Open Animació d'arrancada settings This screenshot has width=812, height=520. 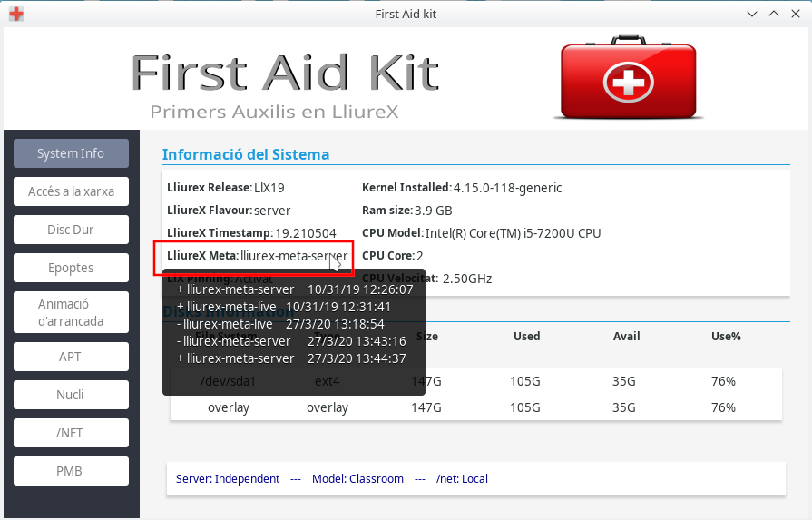tap(71, 312)
